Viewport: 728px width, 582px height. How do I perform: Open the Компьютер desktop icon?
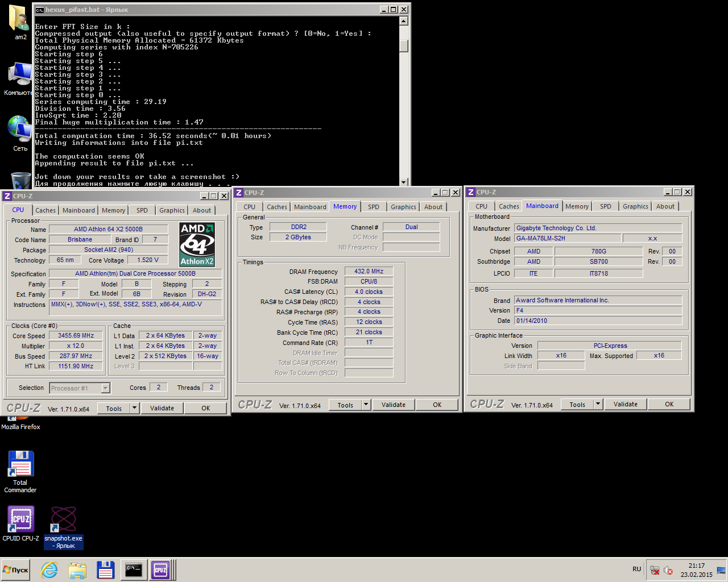[x=19, y=77]
